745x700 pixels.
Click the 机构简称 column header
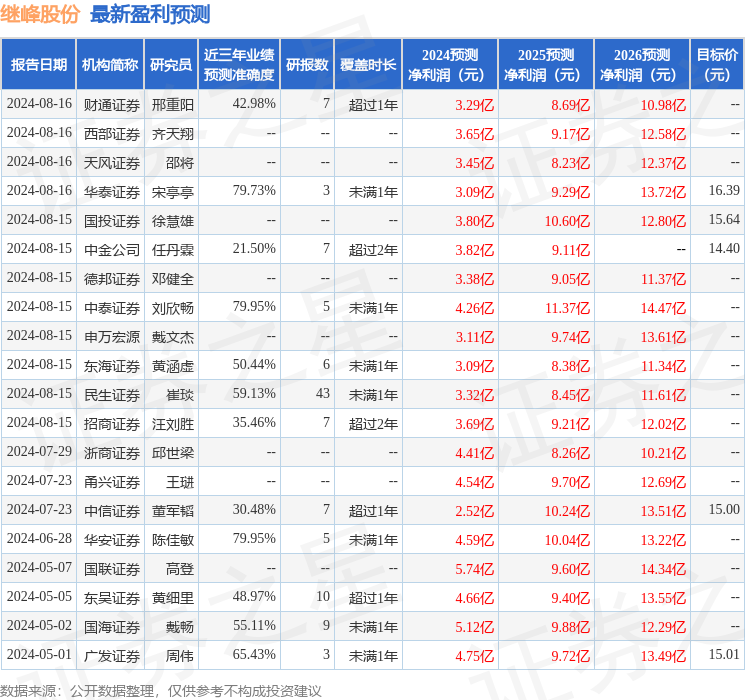point(110,65)
